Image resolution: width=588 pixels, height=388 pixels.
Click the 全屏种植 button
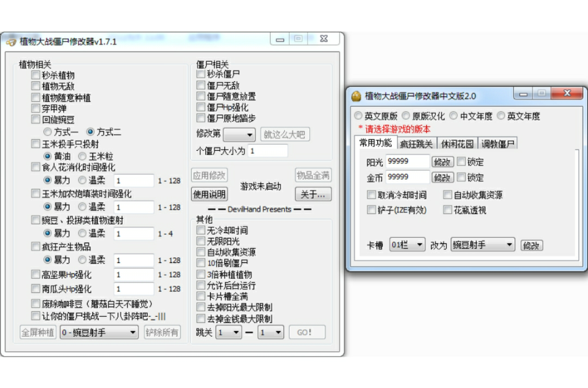point(37,332)
